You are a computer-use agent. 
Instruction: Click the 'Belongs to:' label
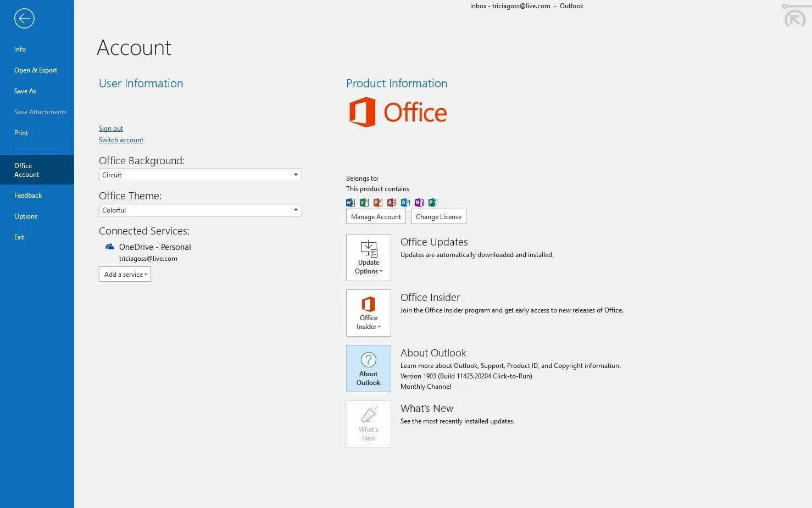(x=362, y=178)
